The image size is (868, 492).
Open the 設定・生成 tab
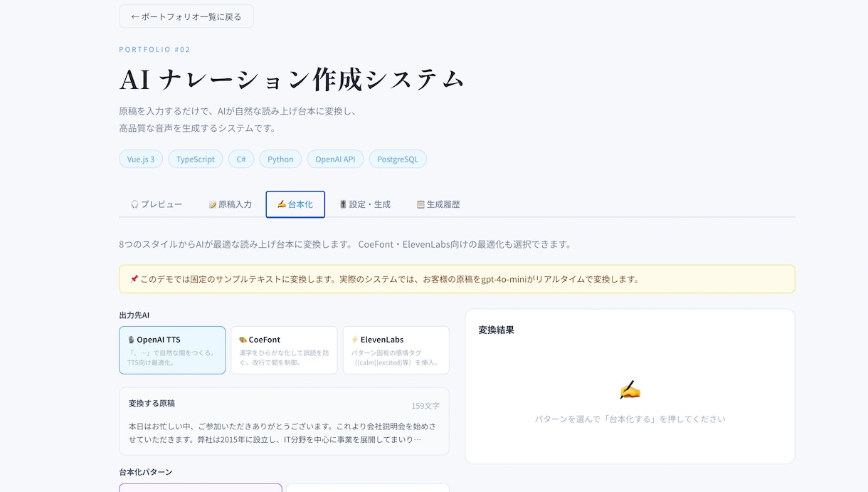pyautogui.click(x=365, y=204)
